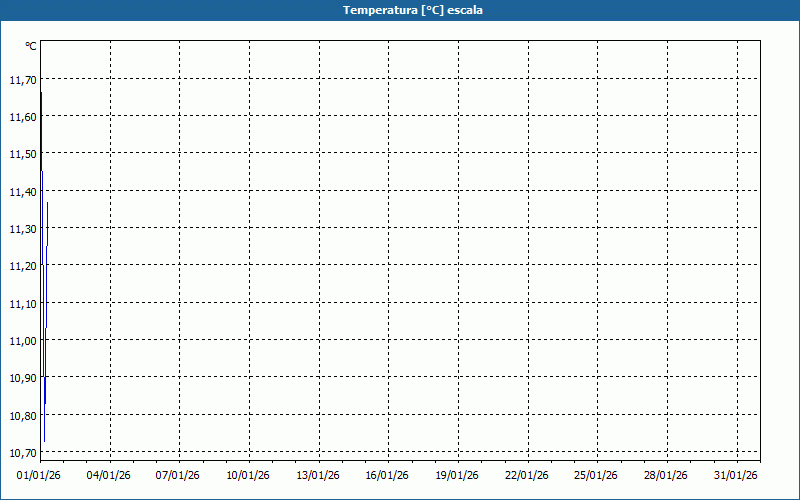Click the 11,50 y-axis label
800x500 pixels.
tap(23, 154)
